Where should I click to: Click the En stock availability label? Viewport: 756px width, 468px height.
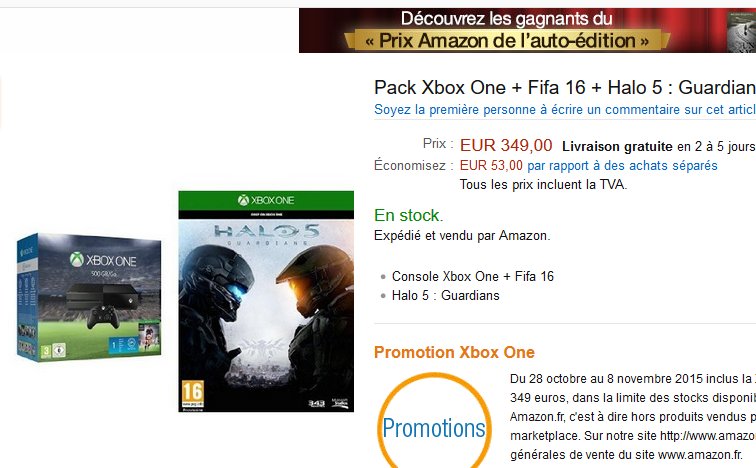(408, 215)
